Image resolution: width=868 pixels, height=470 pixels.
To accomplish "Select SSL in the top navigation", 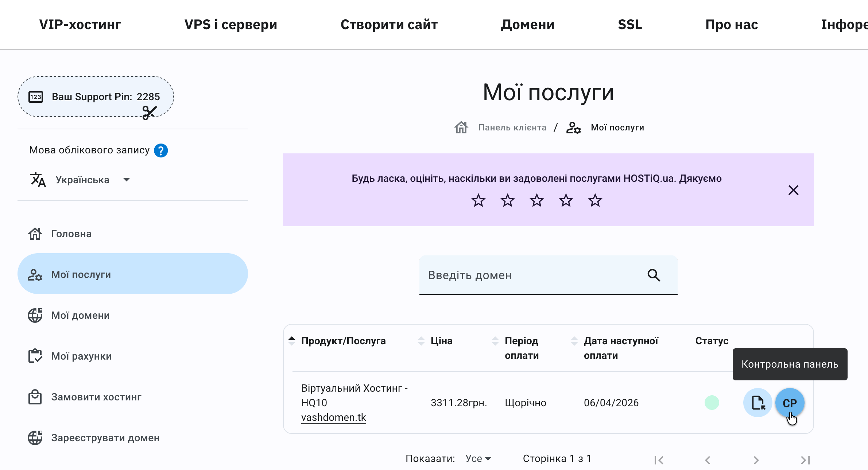I will 630,24.
